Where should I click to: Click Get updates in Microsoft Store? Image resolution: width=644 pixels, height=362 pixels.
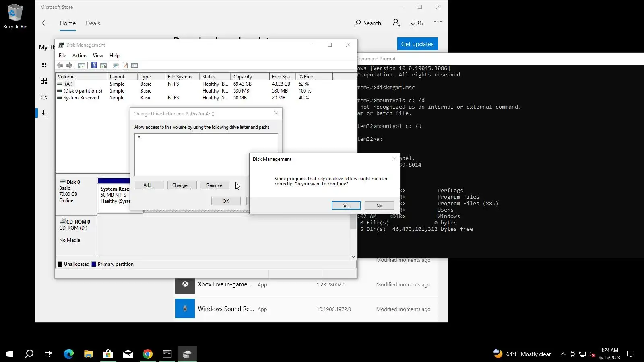[417, 44]
